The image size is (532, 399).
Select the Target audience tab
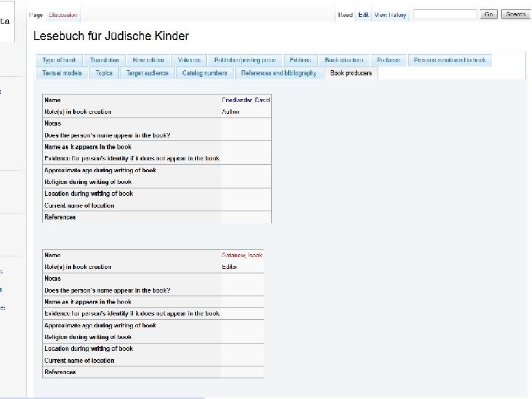[147, 73]
